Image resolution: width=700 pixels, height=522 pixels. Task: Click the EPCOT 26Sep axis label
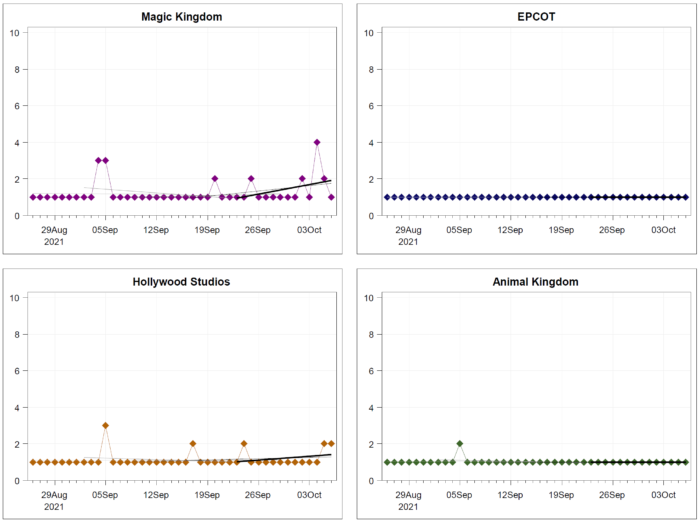[x=612, y=230]
